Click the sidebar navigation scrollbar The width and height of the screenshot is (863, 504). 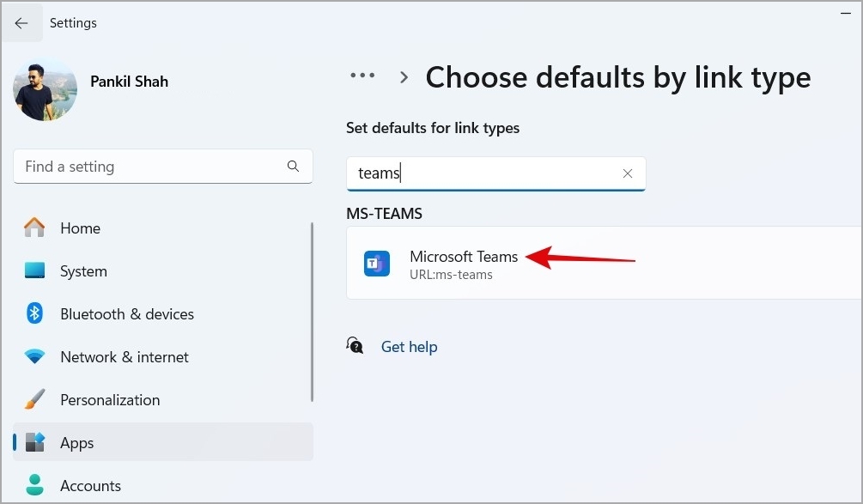(x=312, y=312)
